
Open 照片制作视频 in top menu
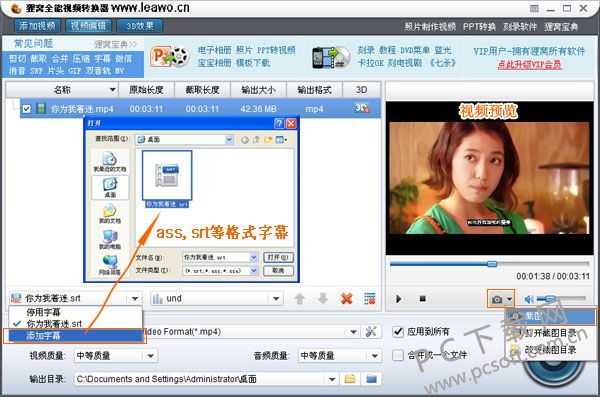pyautogui.click(x=430, y=27)
